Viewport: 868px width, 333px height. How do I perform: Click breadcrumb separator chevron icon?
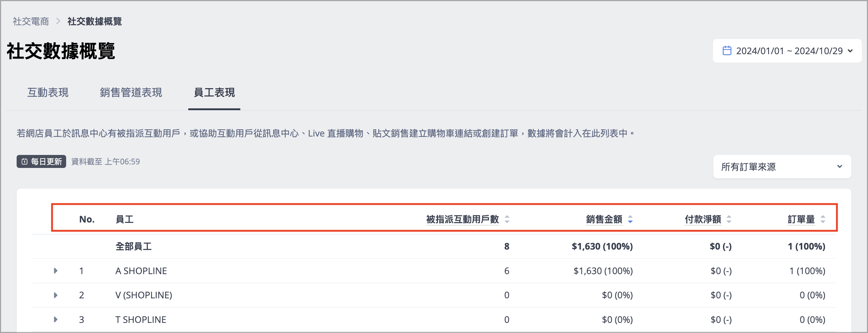pos(58,21)
